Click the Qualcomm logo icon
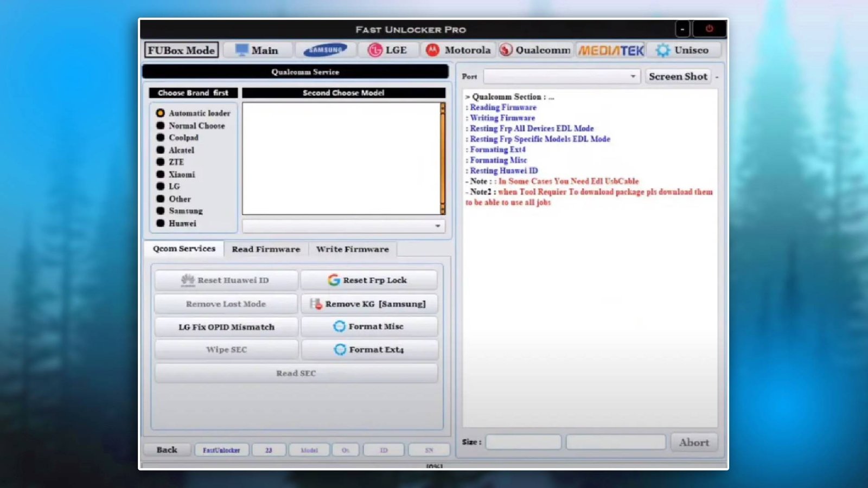 tap(505, 49)
